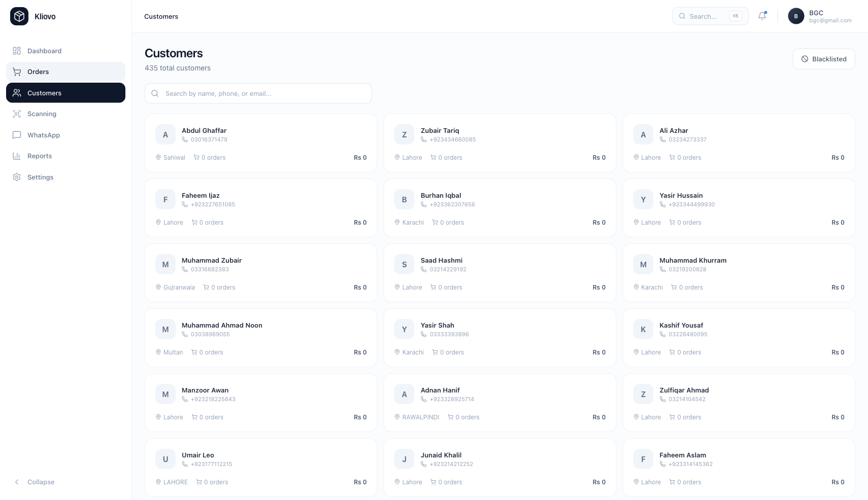This screenshot has width=868, height=500.
Task: Open the BGC account avatar menu
Action: [795, 16]
